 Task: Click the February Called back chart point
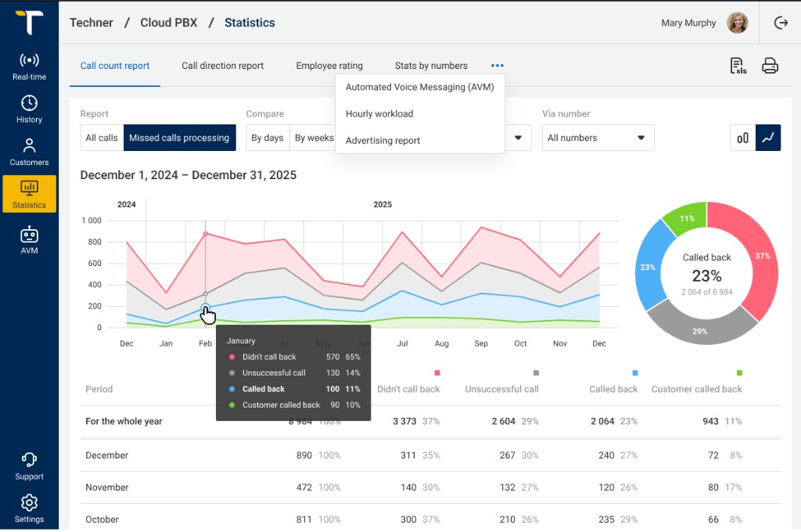pos(206,307)
